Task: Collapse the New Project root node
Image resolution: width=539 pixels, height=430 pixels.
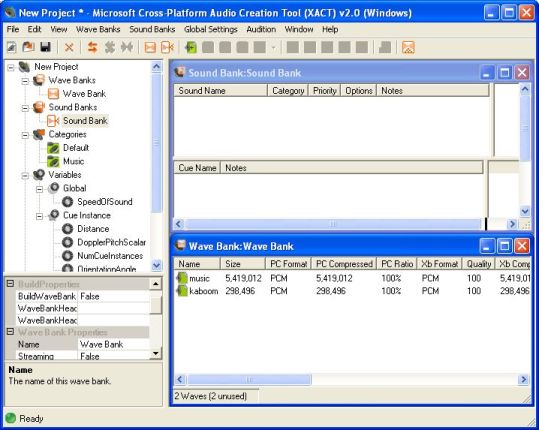Action: [11, 67]
